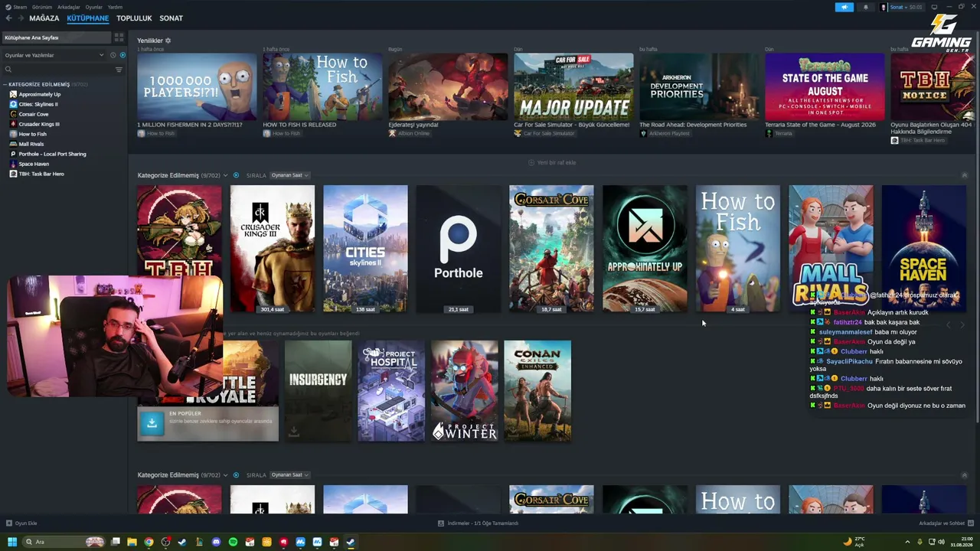The image size is (980, 551).
Task: Click the volume icon in system tray
Action: (x=941, y=542)
